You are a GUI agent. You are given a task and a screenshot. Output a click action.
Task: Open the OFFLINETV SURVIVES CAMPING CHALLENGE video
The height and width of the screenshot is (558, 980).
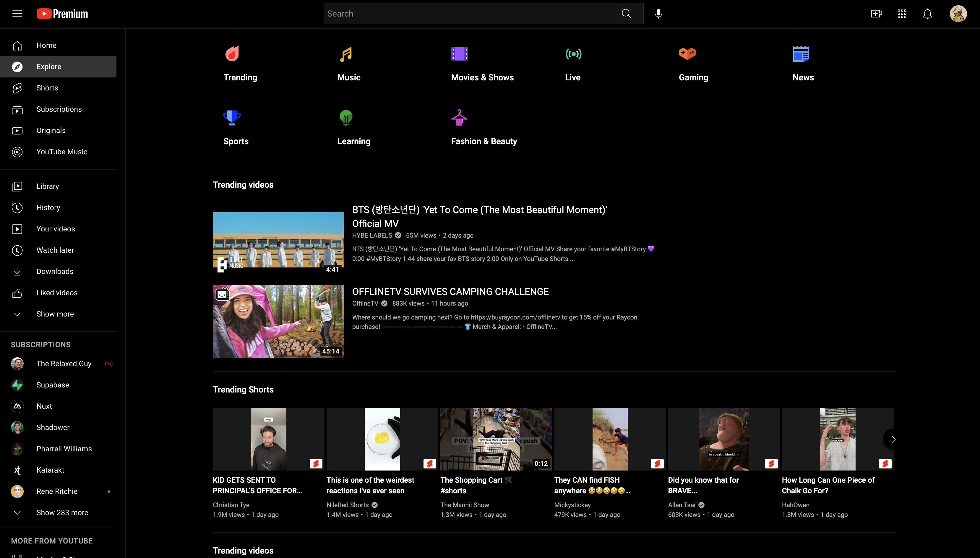pos(450,291)
